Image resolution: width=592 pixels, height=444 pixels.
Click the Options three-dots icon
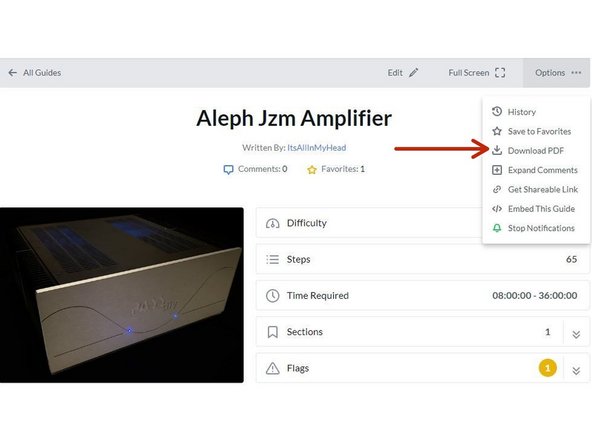(576, 72)
